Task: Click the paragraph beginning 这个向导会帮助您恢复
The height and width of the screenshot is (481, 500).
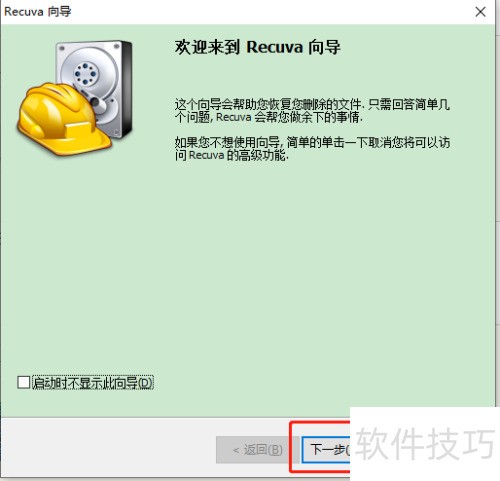Action: 312,111
